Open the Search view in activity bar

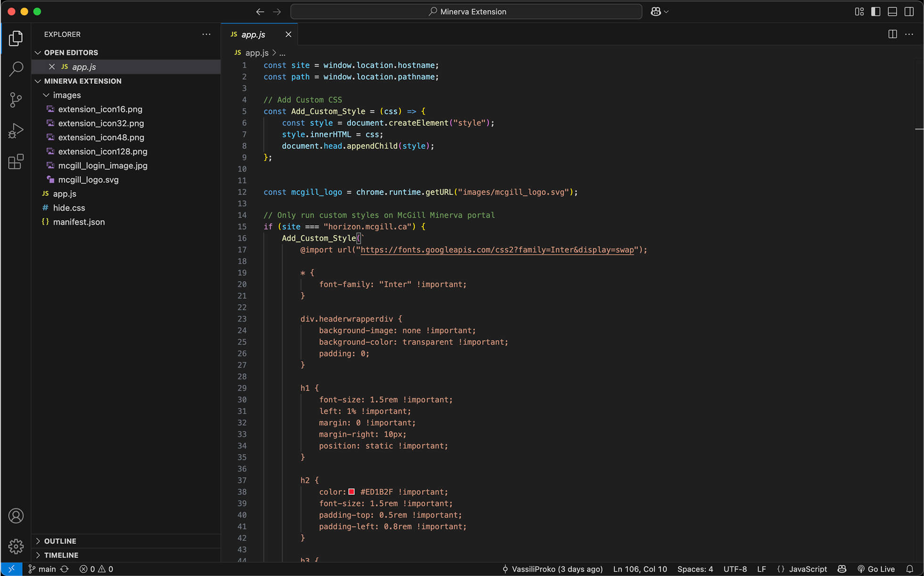pos(16,69)
